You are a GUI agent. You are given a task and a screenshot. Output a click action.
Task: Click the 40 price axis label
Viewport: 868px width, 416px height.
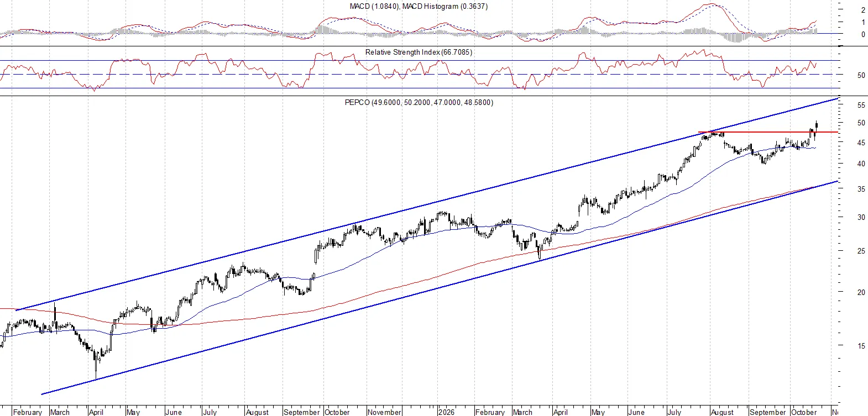click(x=861, y=164)
